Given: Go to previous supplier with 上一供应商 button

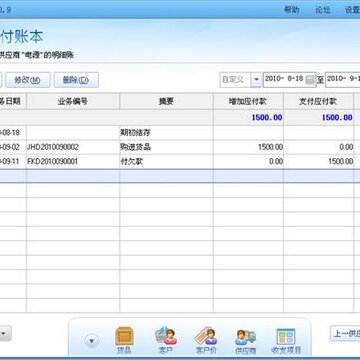Looking at the screenshot, I should click(x=345, y=333).
